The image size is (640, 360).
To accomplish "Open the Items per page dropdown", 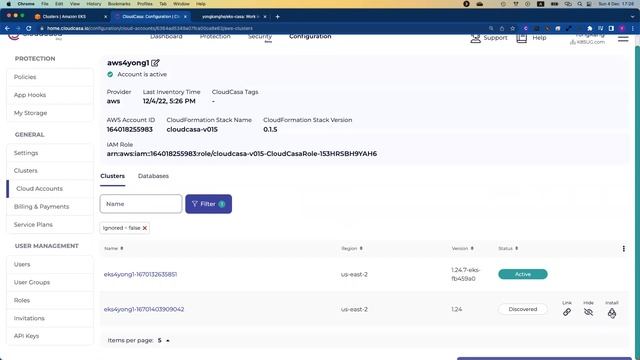I will [164, 340].
